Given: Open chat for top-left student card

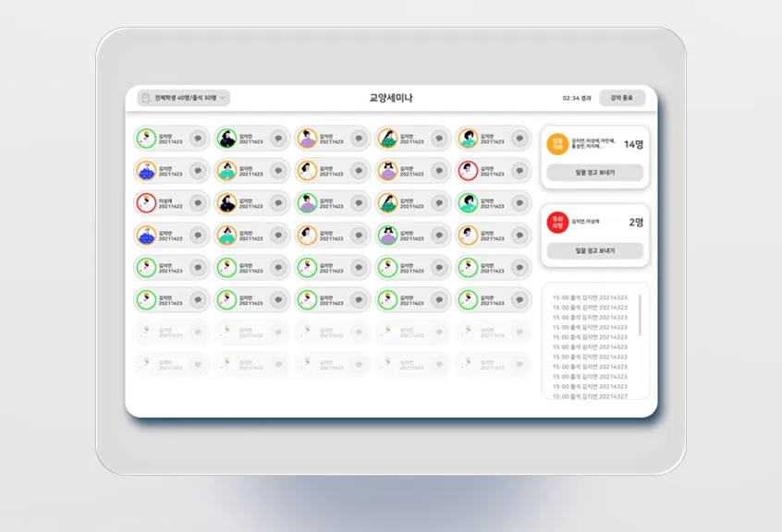Looking at the screenshot, I should point(197,139).
